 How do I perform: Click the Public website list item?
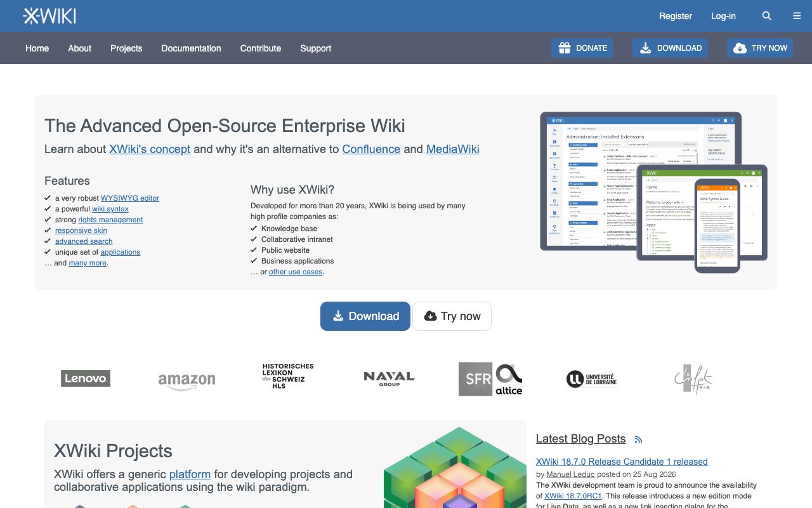tap(285, 250)
